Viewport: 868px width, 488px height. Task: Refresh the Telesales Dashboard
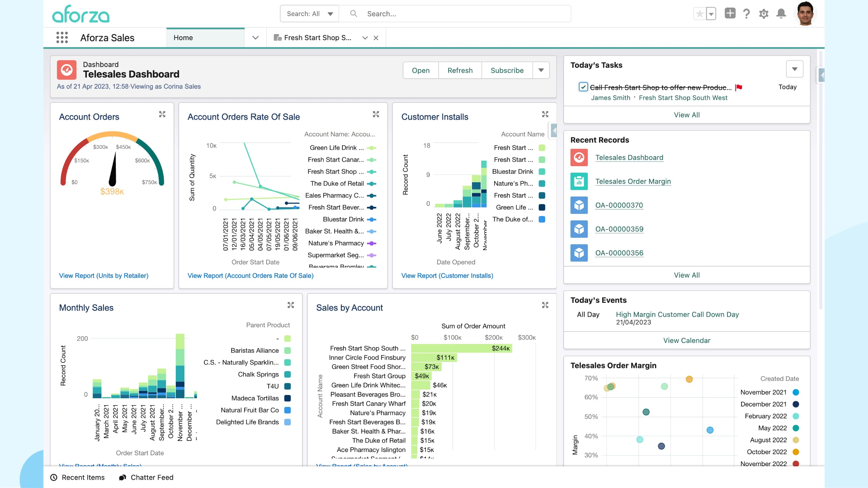(460, 70)
